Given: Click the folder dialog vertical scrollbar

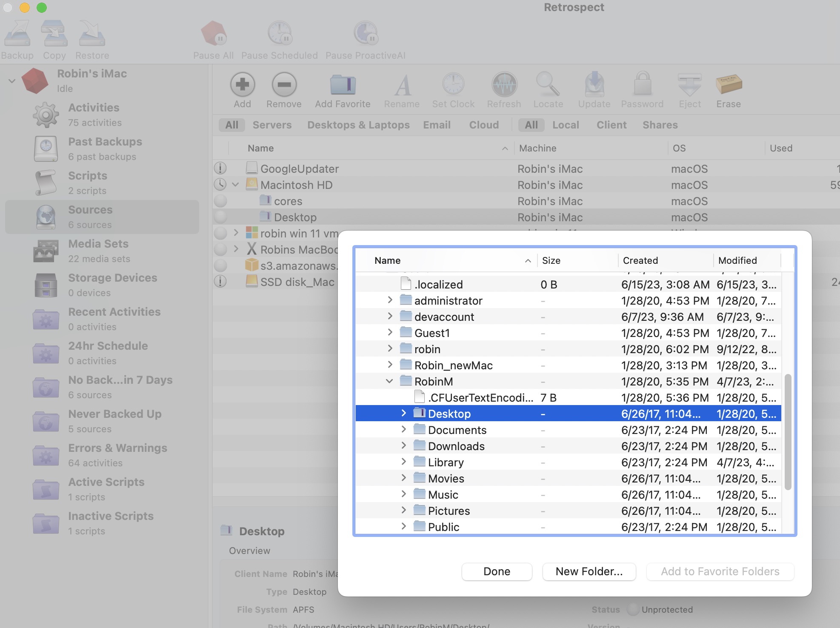Looking at the screenshot, I should (788, 432).
